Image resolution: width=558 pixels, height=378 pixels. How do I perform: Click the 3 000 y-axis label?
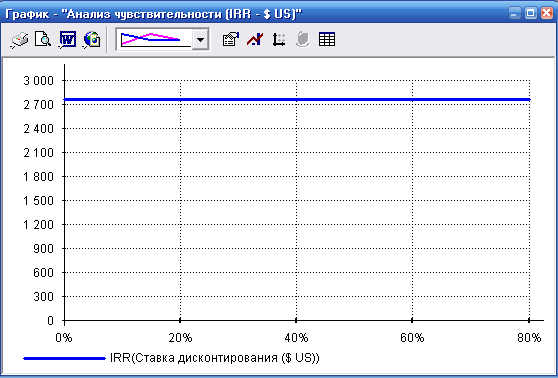click(x=38, y=81)
